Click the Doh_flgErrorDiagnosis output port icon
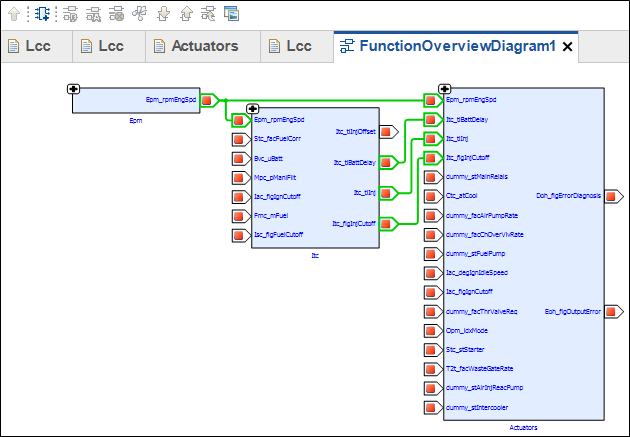 click(x=611, y=196)
